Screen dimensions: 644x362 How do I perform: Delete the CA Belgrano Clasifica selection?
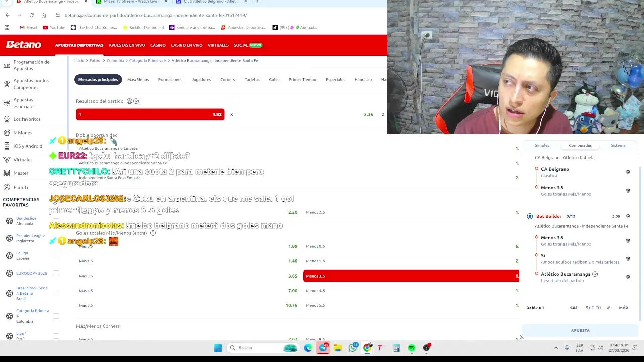[x=628, y=172]
